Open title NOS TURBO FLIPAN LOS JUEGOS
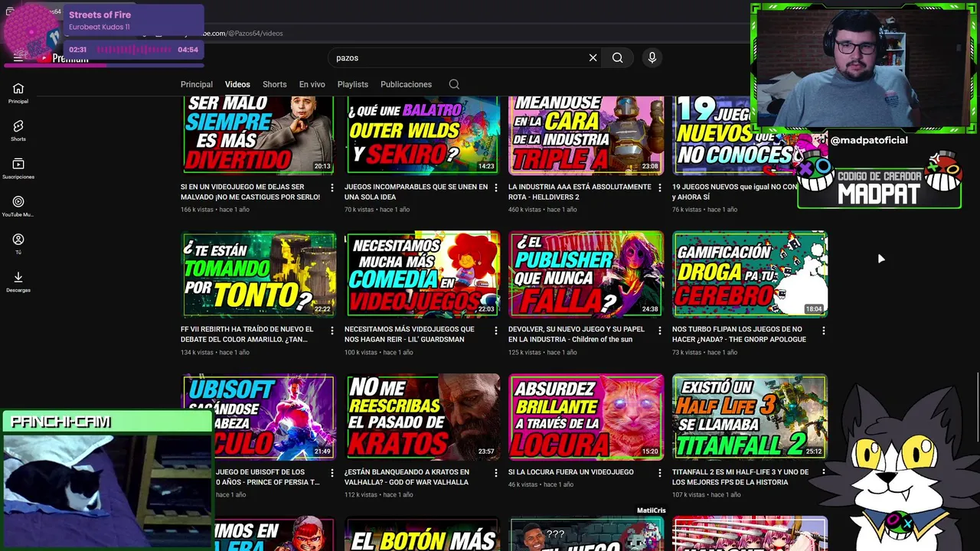 (x=739, y=334)
